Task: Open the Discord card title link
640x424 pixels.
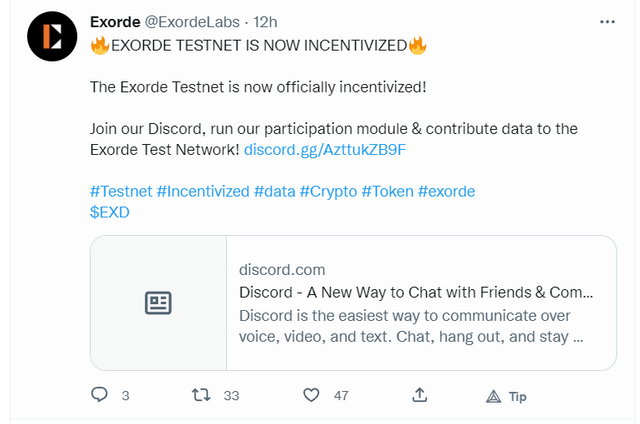Action: pyautogui.click(x=415, y=292)
